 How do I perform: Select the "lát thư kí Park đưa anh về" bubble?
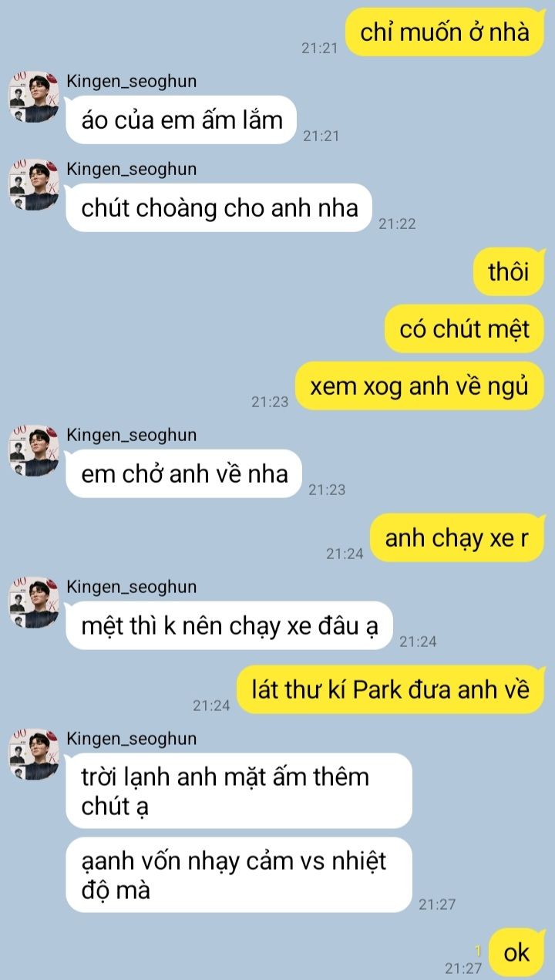(x=391, y=689)
